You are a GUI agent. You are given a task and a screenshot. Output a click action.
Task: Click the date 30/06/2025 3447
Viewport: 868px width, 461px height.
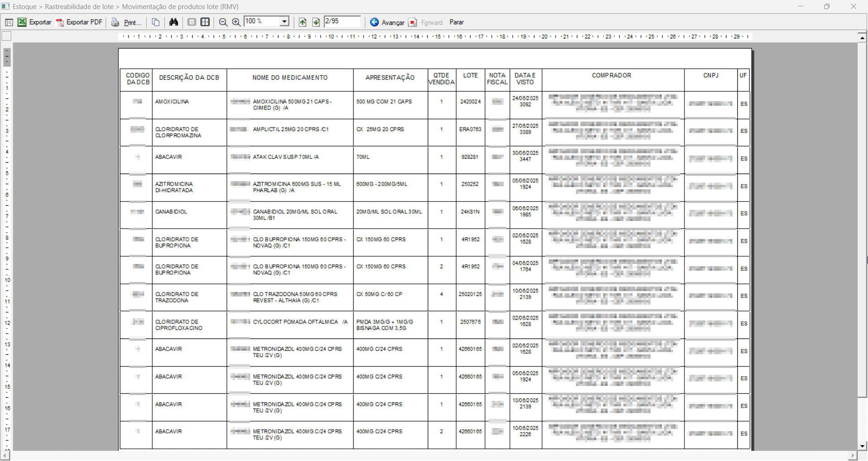click(x=525, y=156)
